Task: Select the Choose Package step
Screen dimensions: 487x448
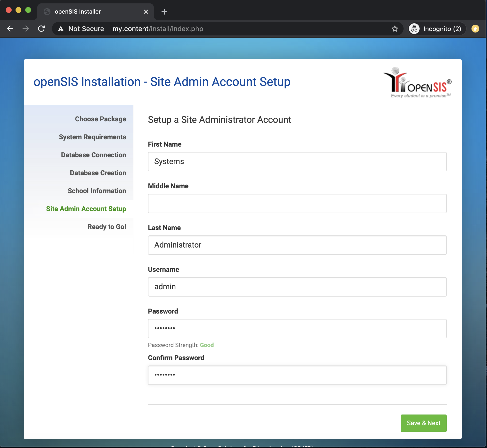Action: tap(100, 119)
